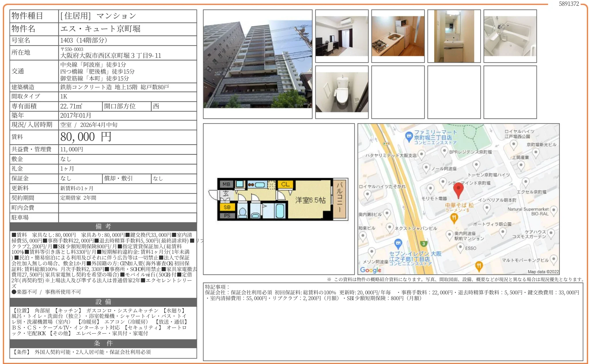Click the Seven-Eleven blue store marker
The width and height of the screenshot is (592, 364).
coord(398,244)
